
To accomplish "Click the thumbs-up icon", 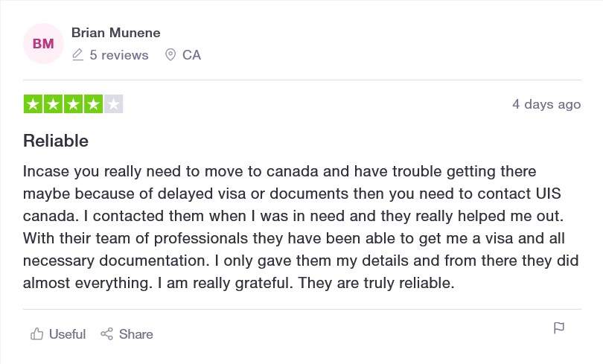I will click(x=37, y=333).
